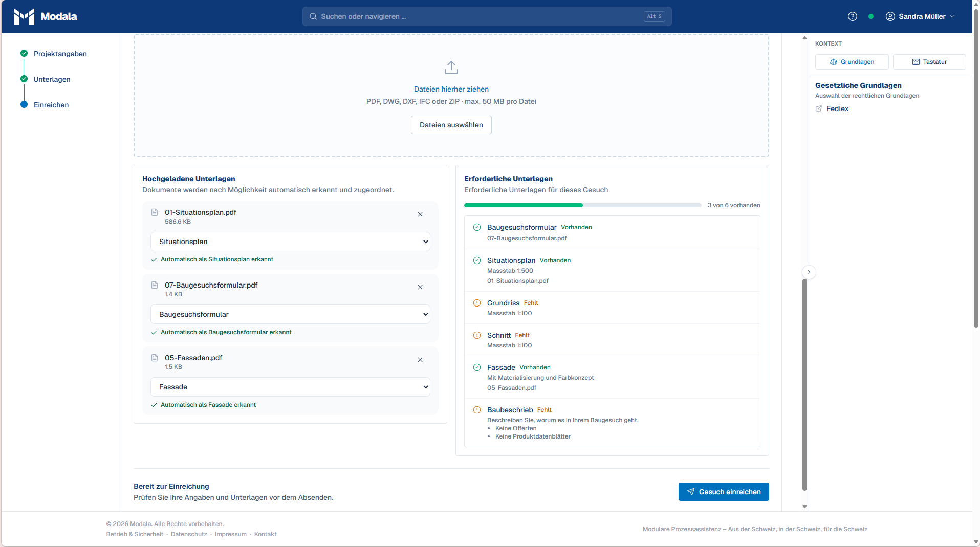Open the Fedlex link
Viewport: 980px width, 547px height.
click(837, 108)
